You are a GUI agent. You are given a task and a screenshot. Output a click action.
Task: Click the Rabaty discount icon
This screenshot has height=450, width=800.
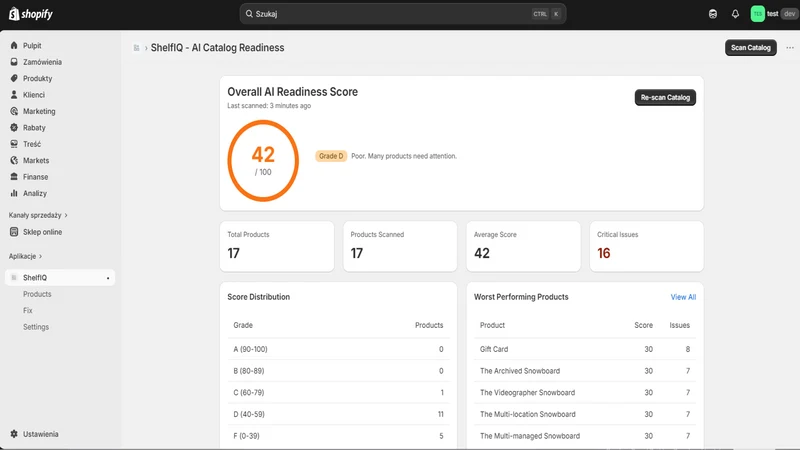[14, 127]
